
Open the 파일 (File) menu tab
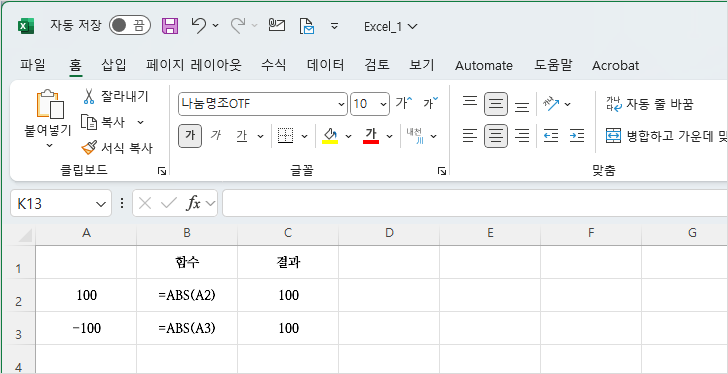click(33, 65)
